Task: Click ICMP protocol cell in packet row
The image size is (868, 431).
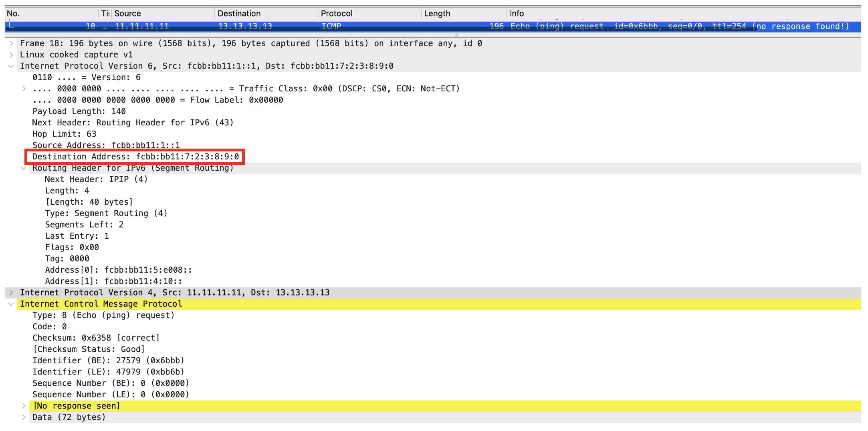Action: coord(331,26)
